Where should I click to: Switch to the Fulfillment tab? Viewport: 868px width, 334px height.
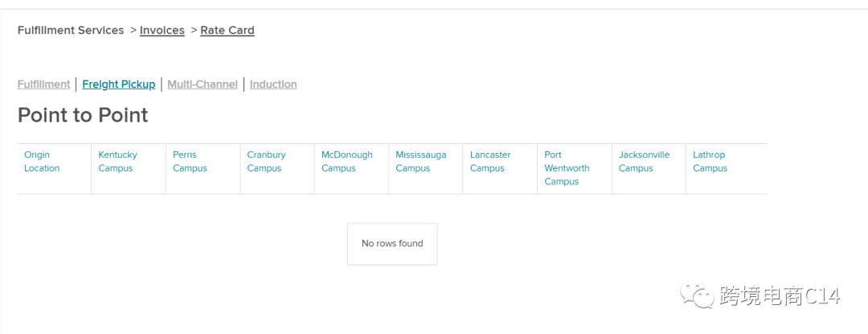pos(44,85)
